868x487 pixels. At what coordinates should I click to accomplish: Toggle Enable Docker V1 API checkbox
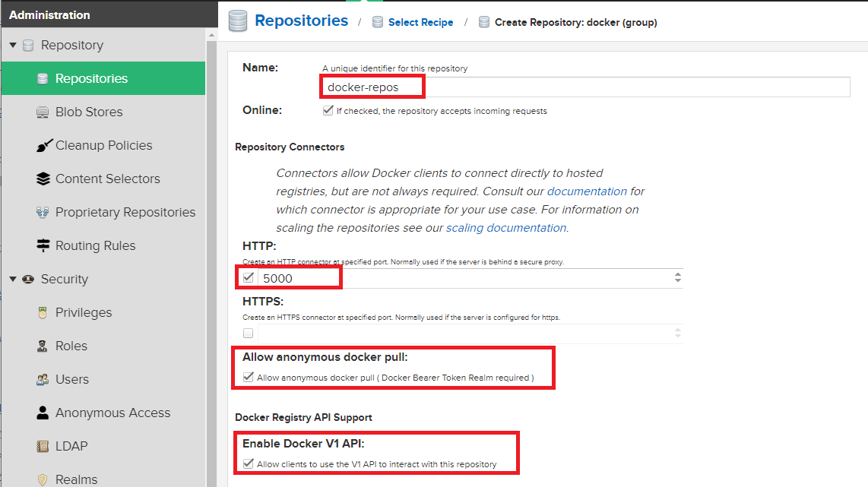click(x=249, y=463)
